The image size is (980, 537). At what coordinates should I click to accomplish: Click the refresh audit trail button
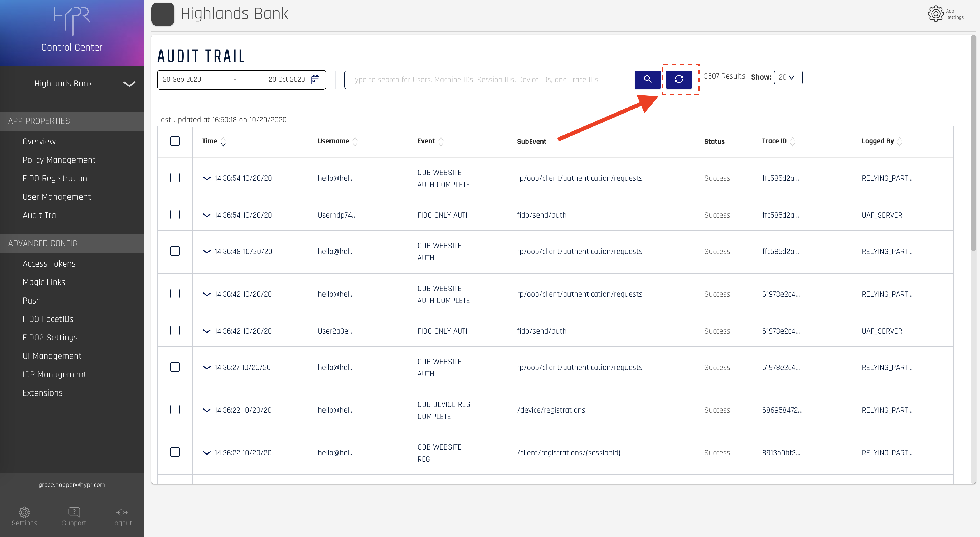tap(679, 79)
